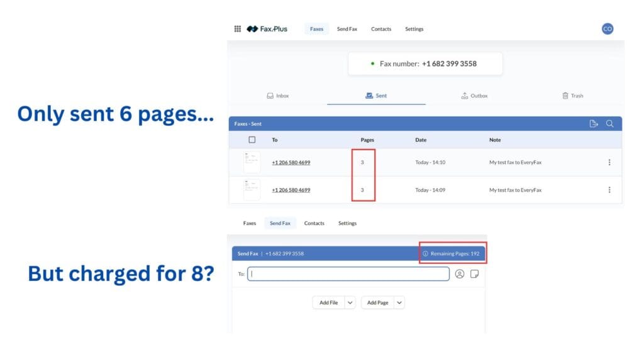Open search in Faxes - Sent header
The image size is (644, 362).
point(609,124)
